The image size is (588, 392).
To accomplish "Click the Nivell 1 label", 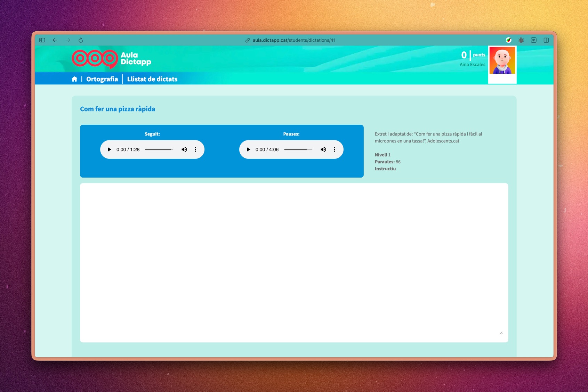I will point(382,155).
